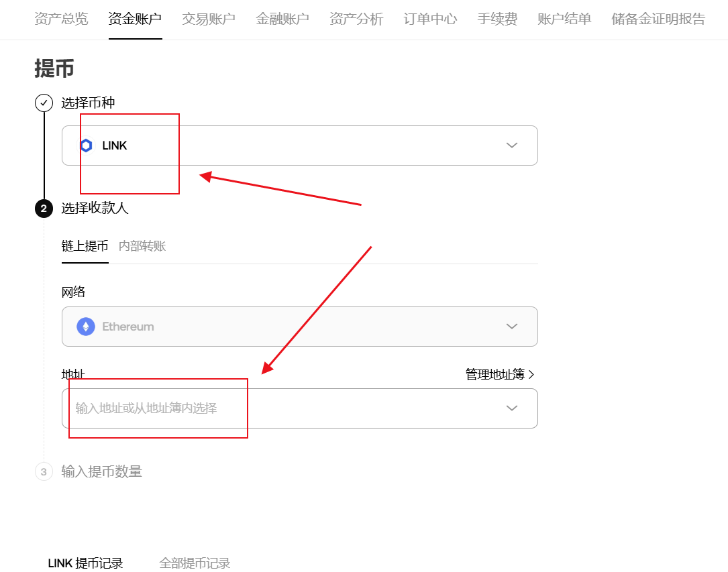Open 金融账户 navigation tab

point(282,19)
